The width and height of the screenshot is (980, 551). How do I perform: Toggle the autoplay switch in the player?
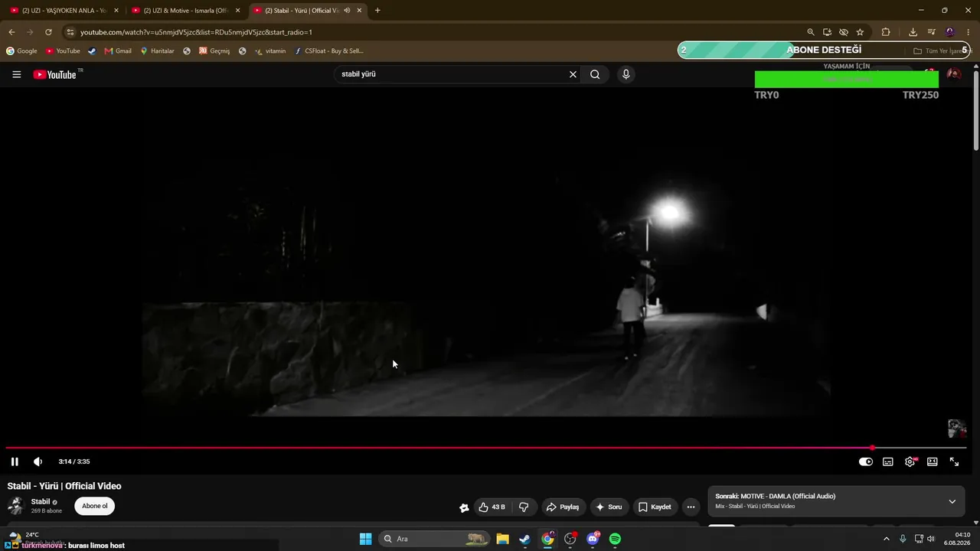click(866, 461)
